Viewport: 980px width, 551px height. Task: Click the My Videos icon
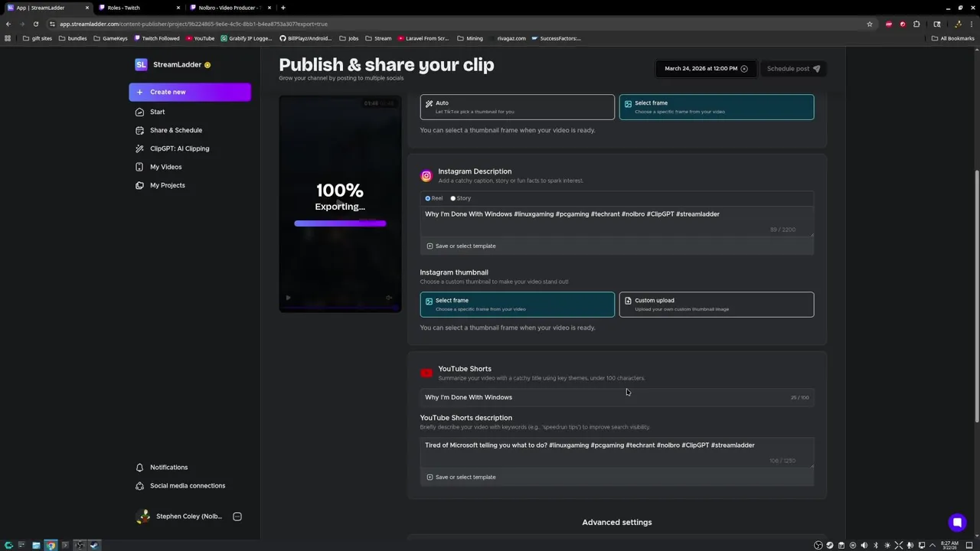click(x=139, y=167)
